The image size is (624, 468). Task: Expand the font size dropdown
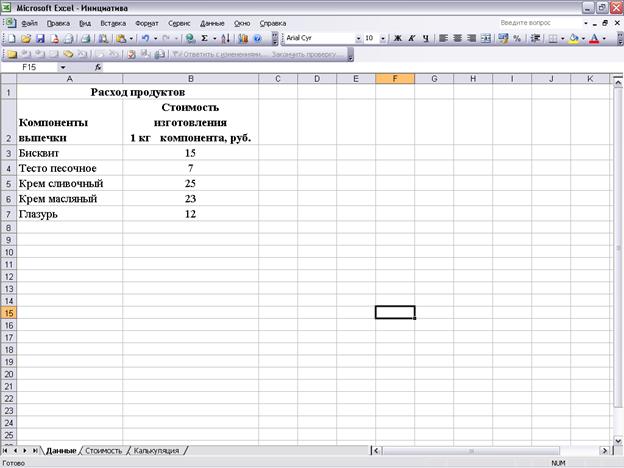coord(383,38)
